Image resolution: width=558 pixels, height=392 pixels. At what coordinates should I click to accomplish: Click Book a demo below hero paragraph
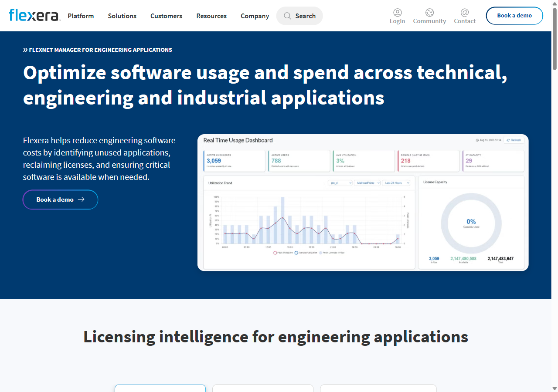(x=60, y=199)
